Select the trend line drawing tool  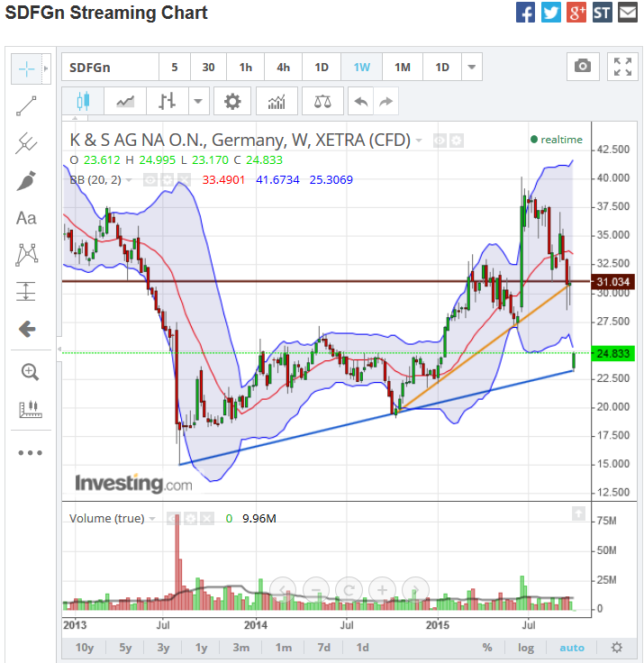click(x=26, y=106)
